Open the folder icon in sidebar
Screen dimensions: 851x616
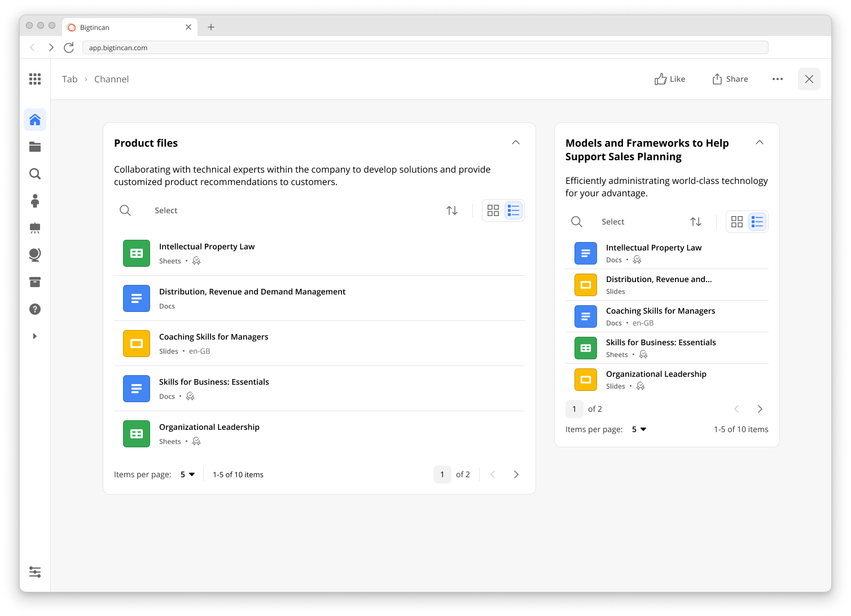[x=35, y=147]
